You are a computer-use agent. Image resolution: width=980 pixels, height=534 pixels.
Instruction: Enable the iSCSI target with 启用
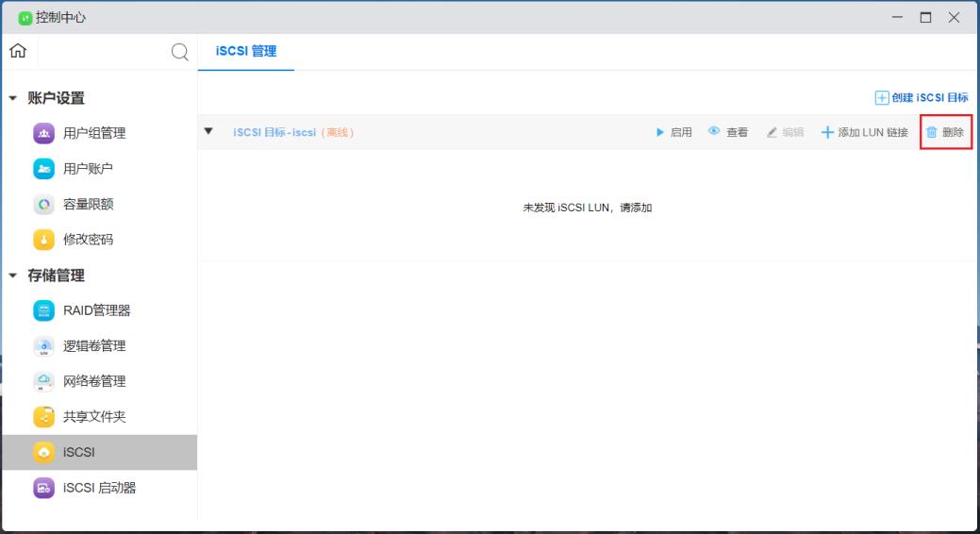click(673, 133)
